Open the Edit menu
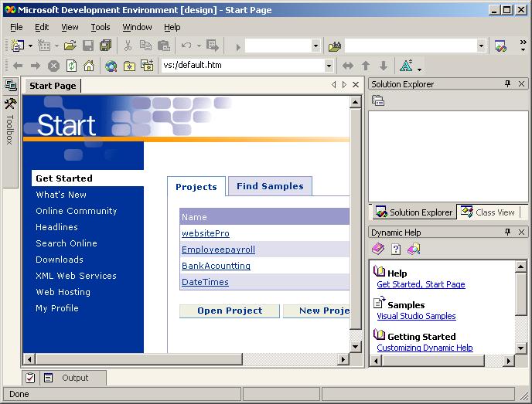Viewport: 532px width, 404px height. [x=42, y=27]
